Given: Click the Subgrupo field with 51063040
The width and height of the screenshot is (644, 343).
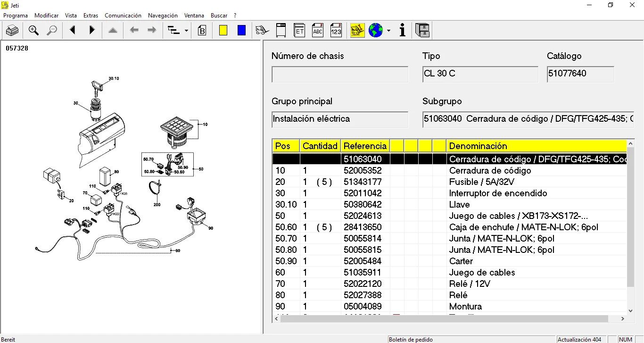Looking at the screenshot, I should [x=528, y=119].
